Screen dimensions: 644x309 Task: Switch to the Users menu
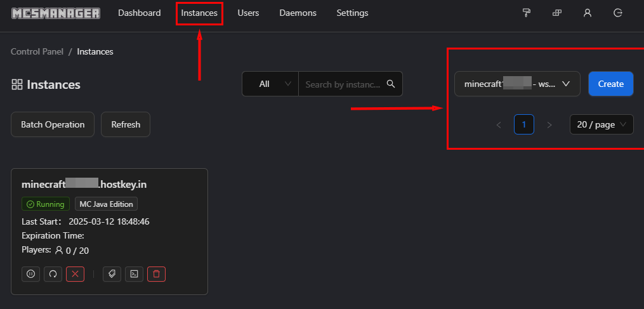pyautogui.click(x=248, y=13)
